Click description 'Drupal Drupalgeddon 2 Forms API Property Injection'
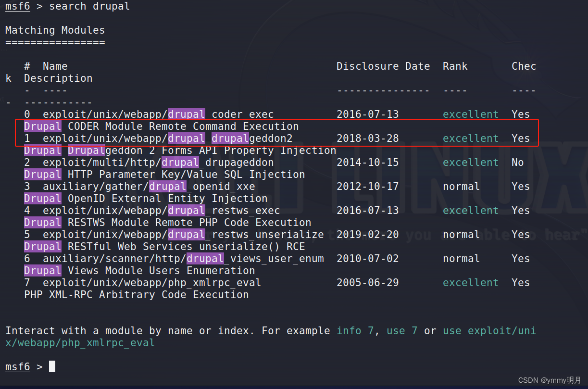Viewport: 588px width, 389px height. click(180, 151)
